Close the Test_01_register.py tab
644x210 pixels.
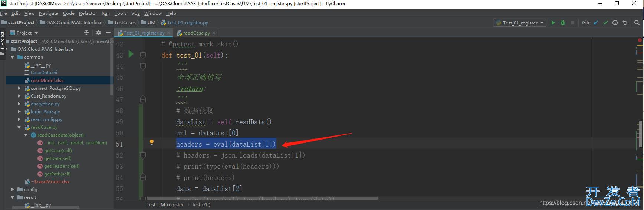click(x=169, y=33)
